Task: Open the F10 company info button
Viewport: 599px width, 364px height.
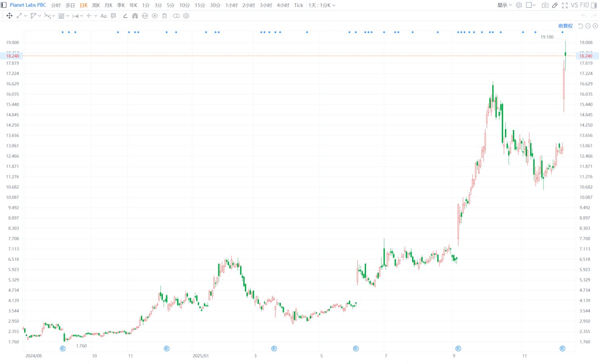Action: click(584, 5)
